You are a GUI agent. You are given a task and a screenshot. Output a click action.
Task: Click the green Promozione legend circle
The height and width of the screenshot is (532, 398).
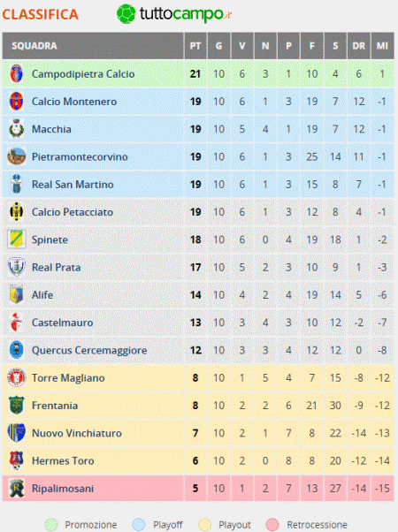tap(51, 525)
